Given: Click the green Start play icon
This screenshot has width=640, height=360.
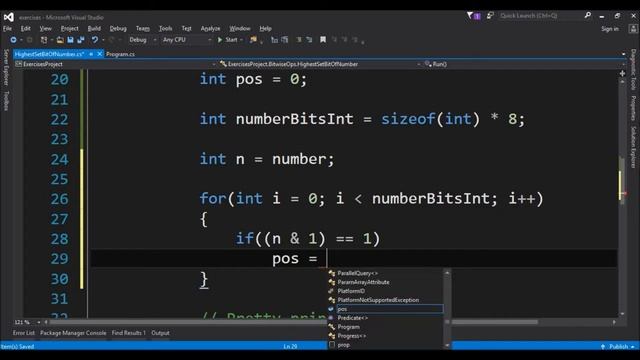Looking at the screenshot, I should [220, 40].
